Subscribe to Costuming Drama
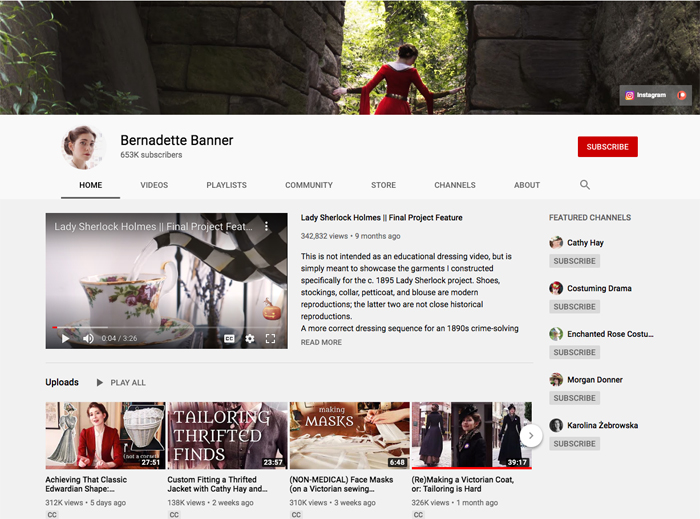 coord(575,307)
